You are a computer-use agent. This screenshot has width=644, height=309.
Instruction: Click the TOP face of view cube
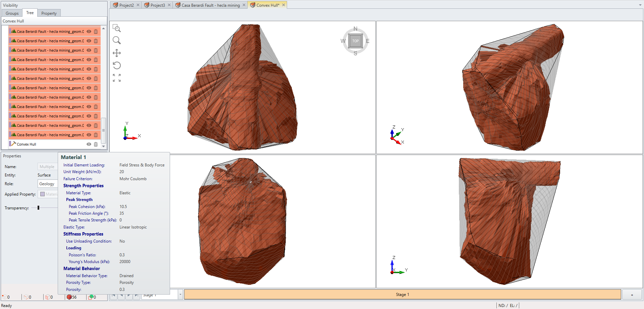(x=355, y=41)
